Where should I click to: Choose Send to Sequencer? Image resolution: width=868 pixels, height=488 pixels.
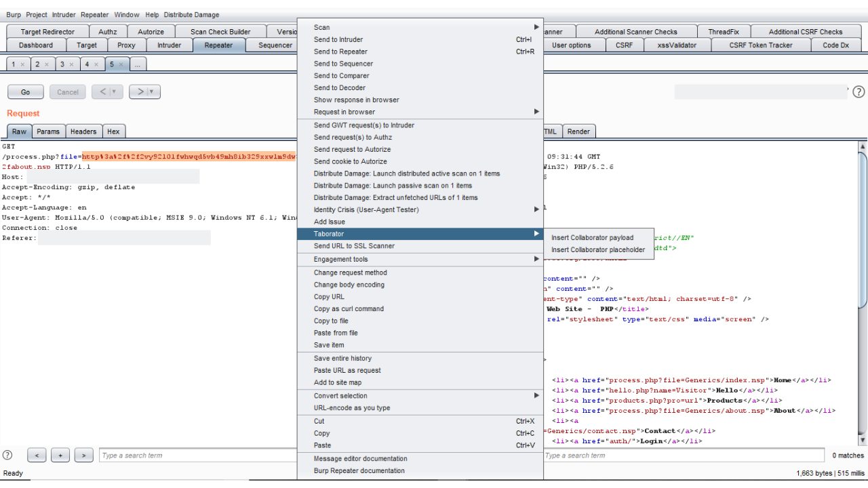coord(420,64)
